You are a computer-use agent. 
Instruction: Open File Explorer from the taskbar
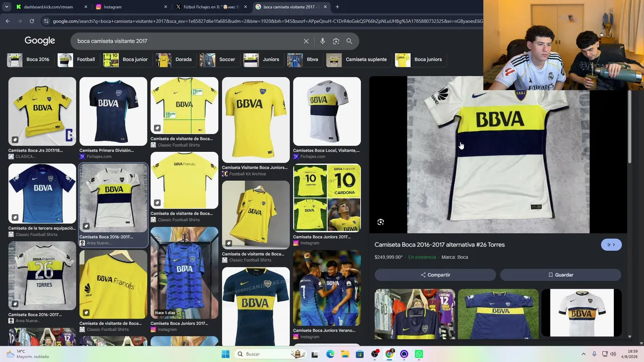345,354
